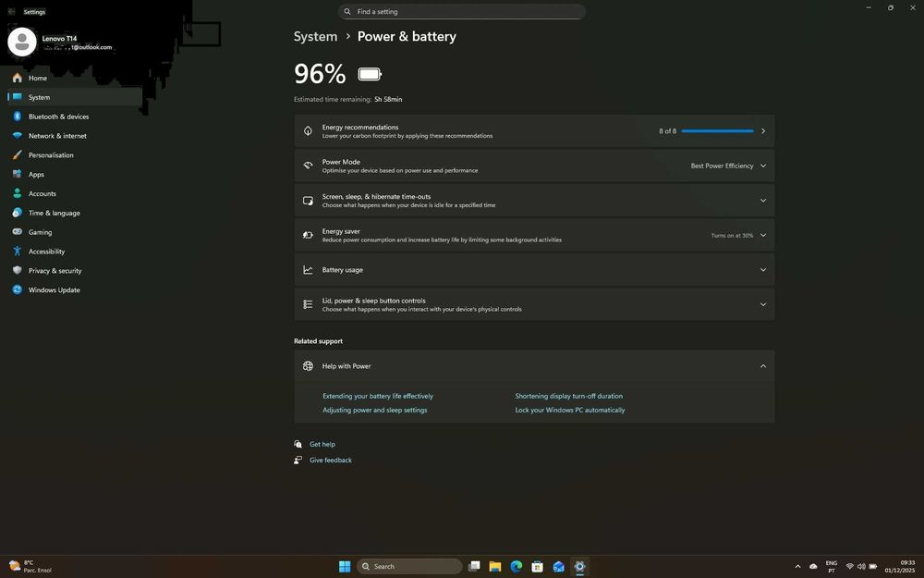924x578 pixels.
Task: Select System in the sidebar
Action: [75, 97]
